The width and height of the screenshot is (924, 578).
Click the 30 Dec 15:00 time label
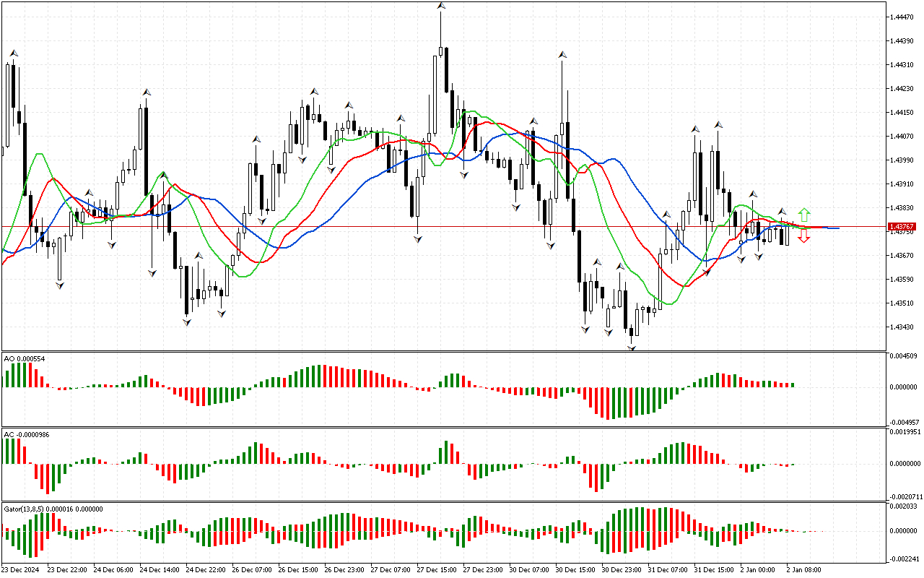pyautogui.click(x=575, y=570)
